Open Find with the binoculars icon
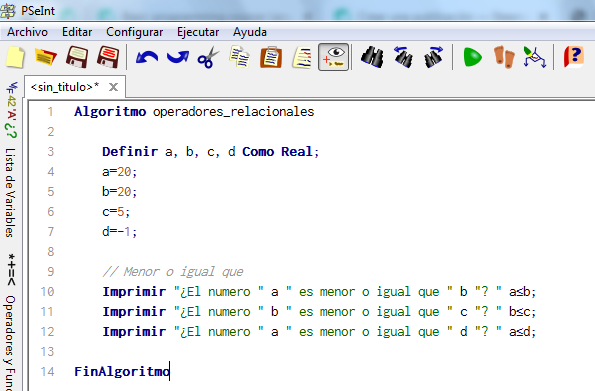The width and height of the screenshot is (595, 391). [x=372, y=57]
